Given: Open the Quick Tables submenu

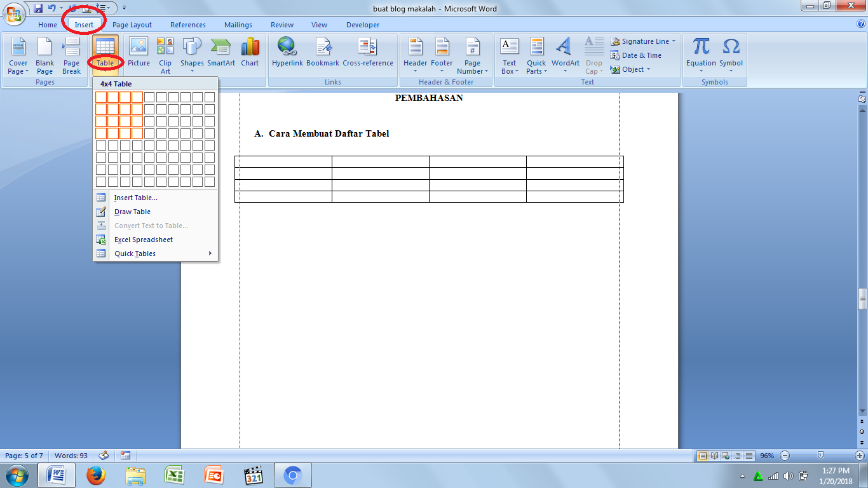Looking at the screenshot, I should [134, 254].
